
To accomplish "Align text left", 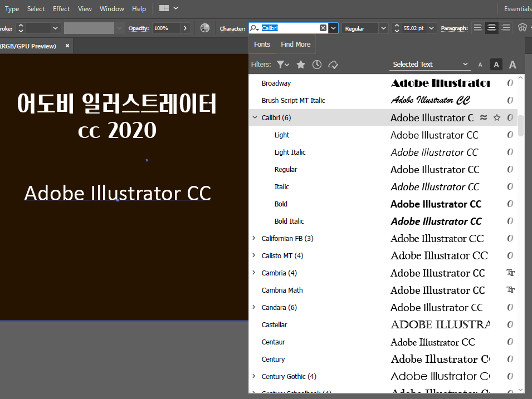I will click(478, 28).
